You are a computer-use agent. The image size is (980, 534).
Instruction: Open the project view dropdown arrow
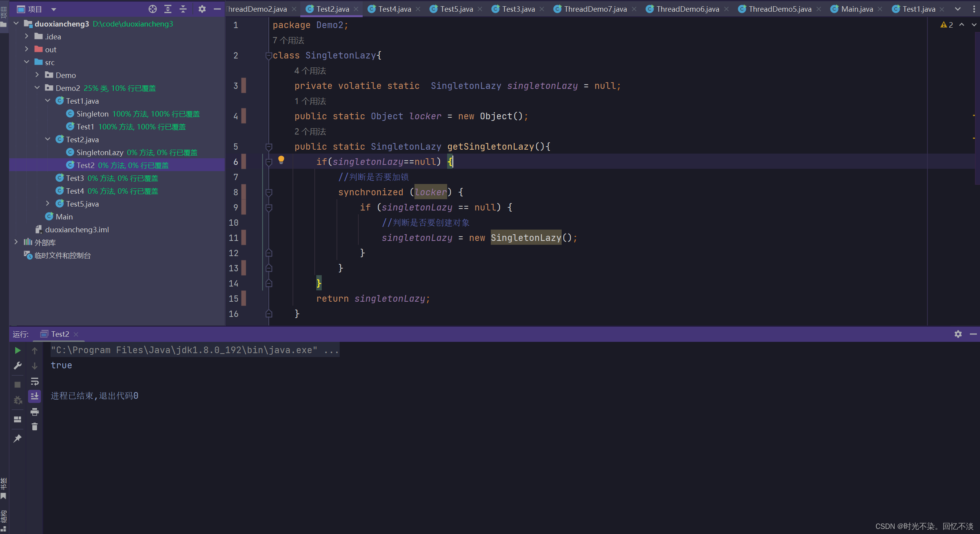54,9
